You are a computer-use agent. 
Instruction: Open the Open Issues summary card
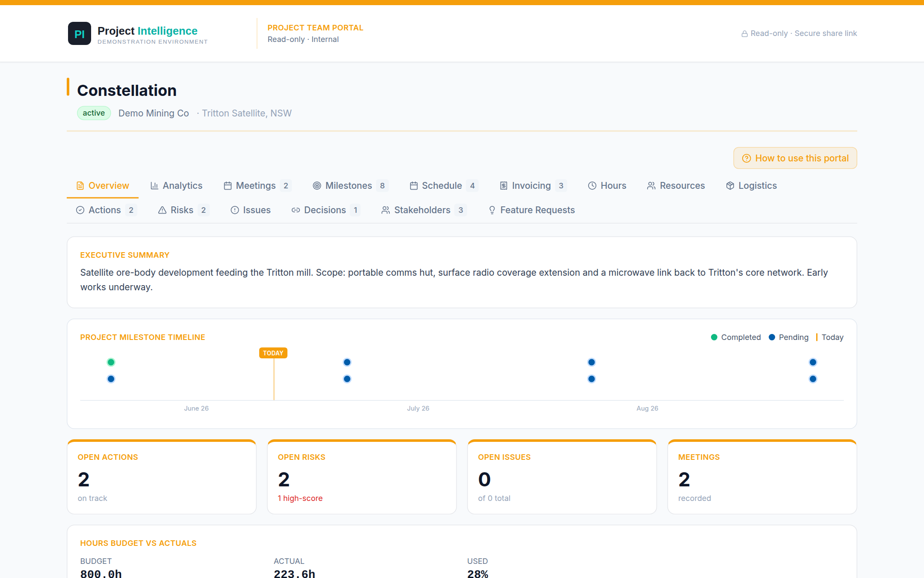click(x=562, y=477)
